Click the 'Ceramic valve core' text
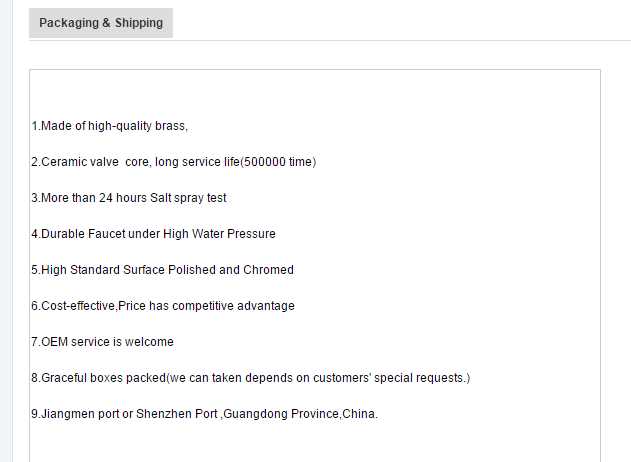This screenshot has width=631, height=462. pyautogui.click(x=95, y=162)
